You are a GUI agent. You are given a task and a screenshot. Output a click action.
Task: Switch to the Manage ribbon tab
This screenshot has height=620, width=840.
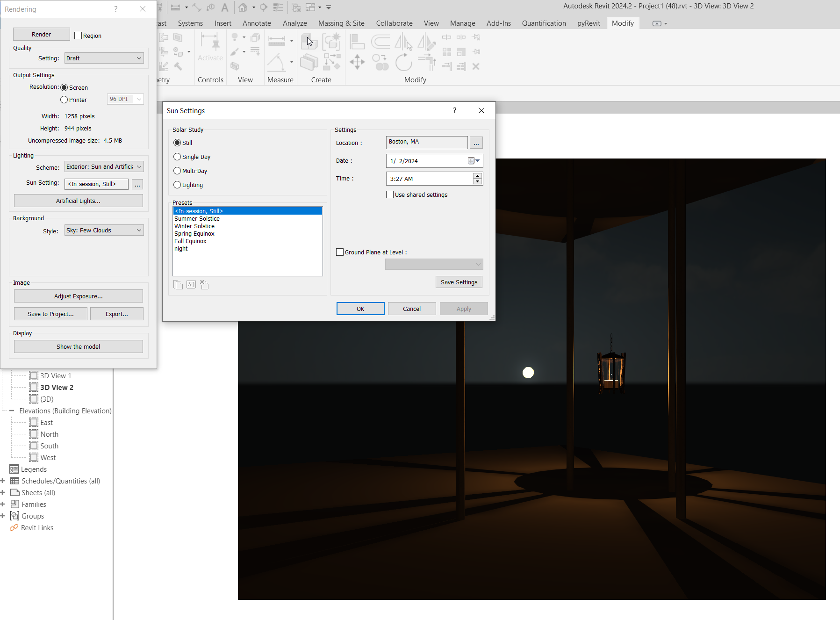pyautogui.click(x=462, y=23)
